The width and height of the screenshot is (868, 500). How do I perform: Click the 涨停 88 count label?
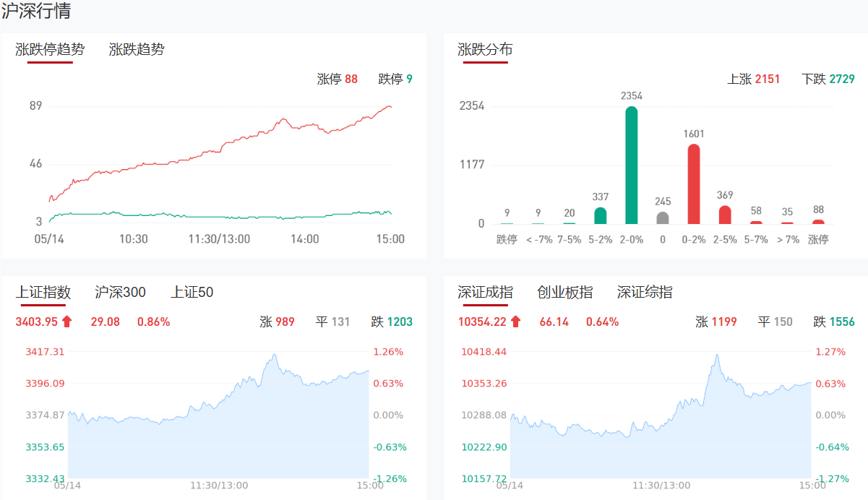point(337,79)
